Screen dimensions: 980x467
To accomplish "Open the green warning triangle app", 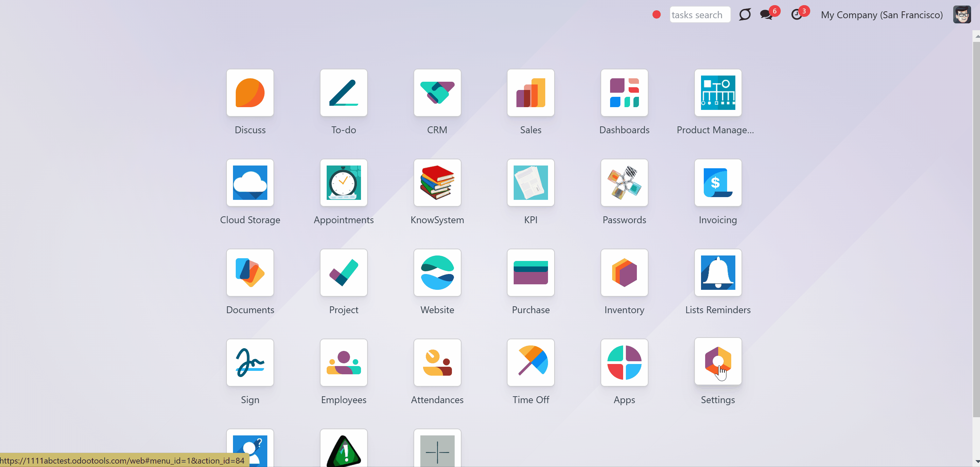I will coord(343,448).
